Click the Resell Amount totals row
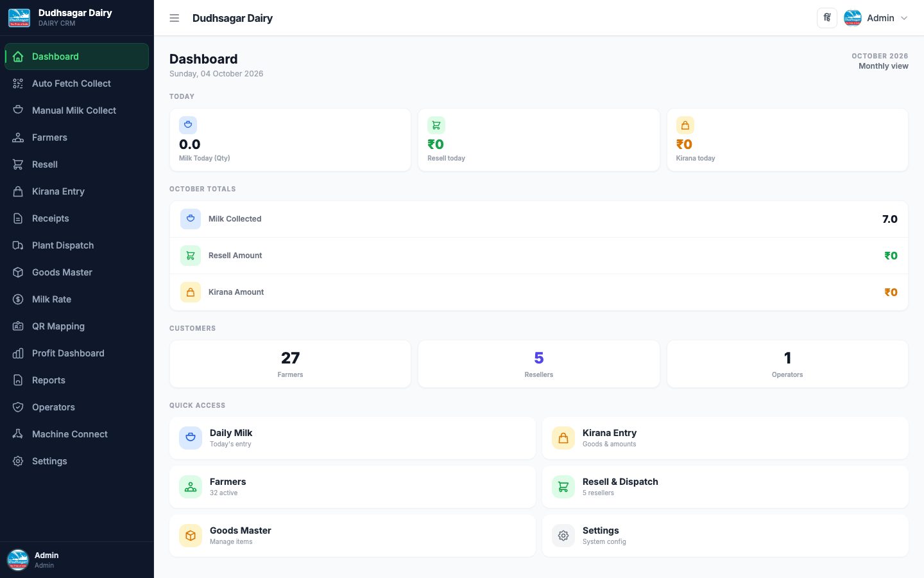The image size is (924, 578). point(539,256)
